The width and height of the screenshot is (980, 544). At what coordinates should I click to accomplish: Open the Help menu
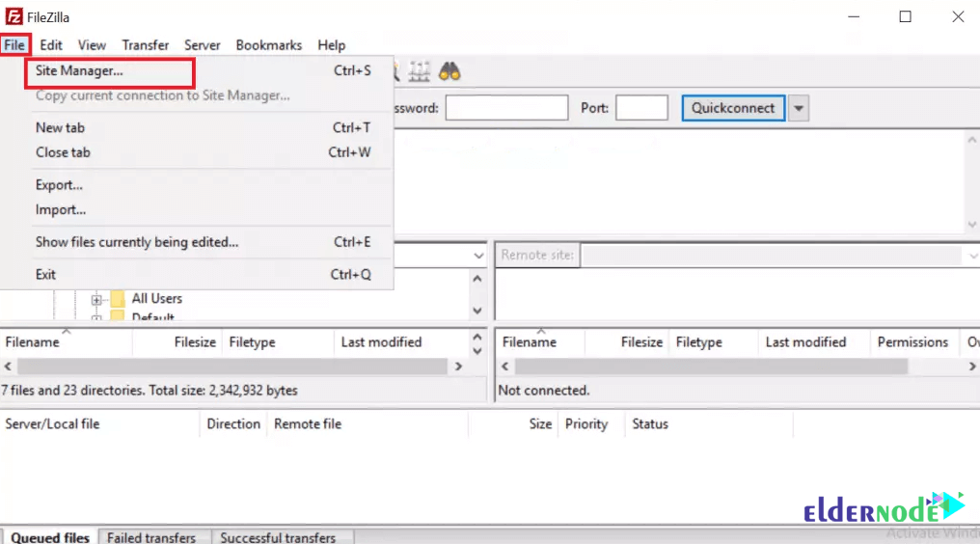[331, 45]
